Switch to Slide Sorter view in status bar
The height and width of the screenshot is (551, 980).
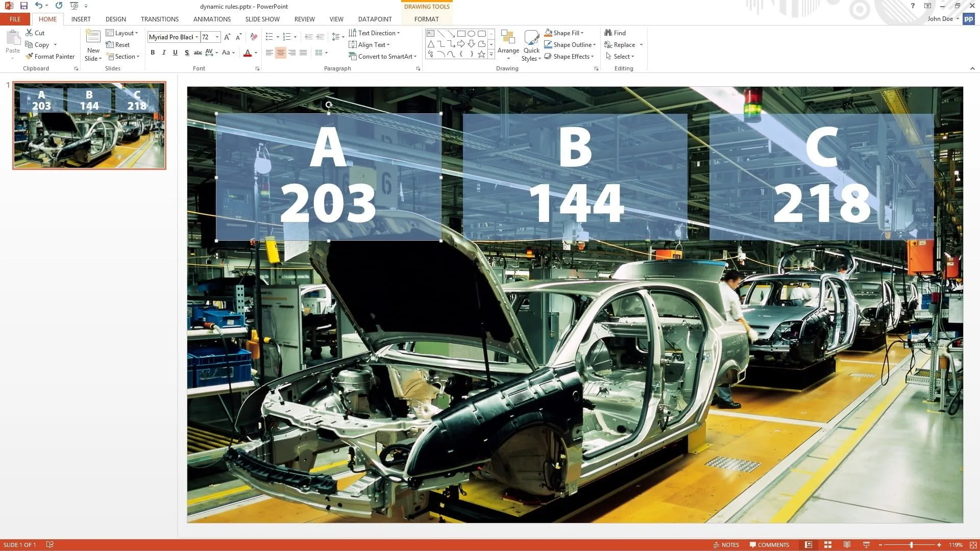click(828, 545)
